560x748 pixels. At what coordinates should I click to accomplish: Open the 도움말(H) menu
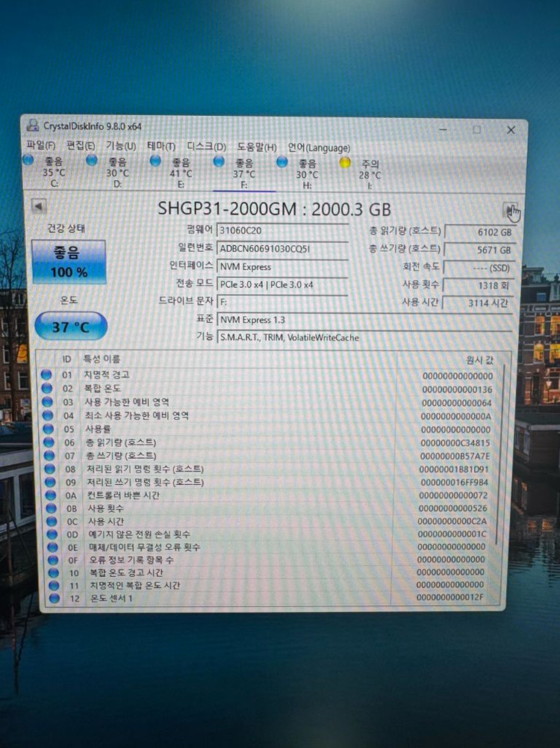[257, 147]
